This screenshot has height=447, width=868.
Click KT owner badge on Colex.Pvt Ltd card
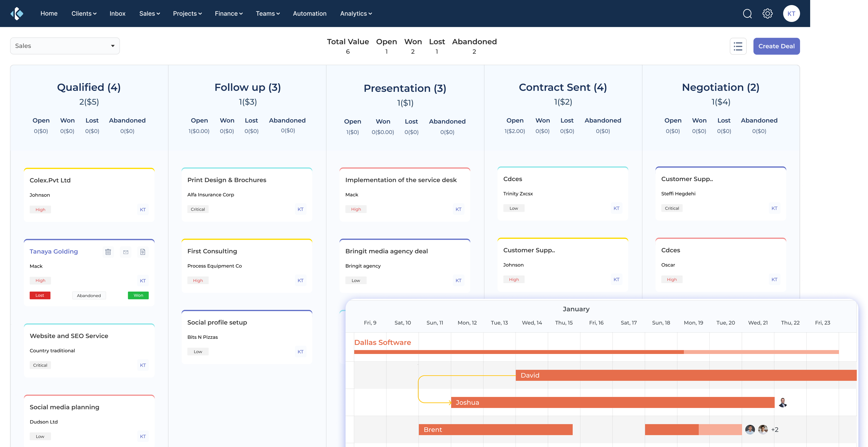click(143, 209)
